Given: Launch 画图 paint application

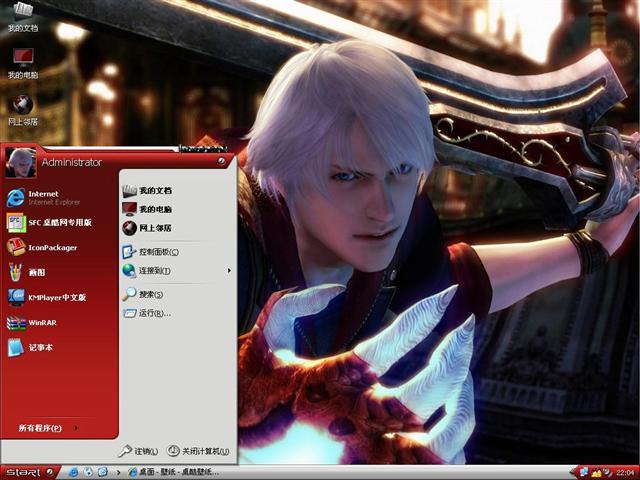Looking at the screenshot, I should (x=37, y=272).
